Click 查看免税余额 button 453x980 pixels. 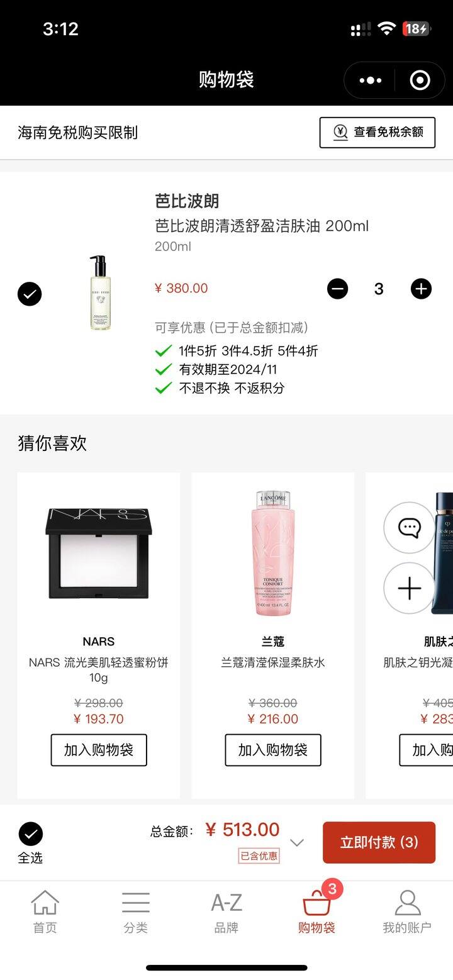click(377, 132)
